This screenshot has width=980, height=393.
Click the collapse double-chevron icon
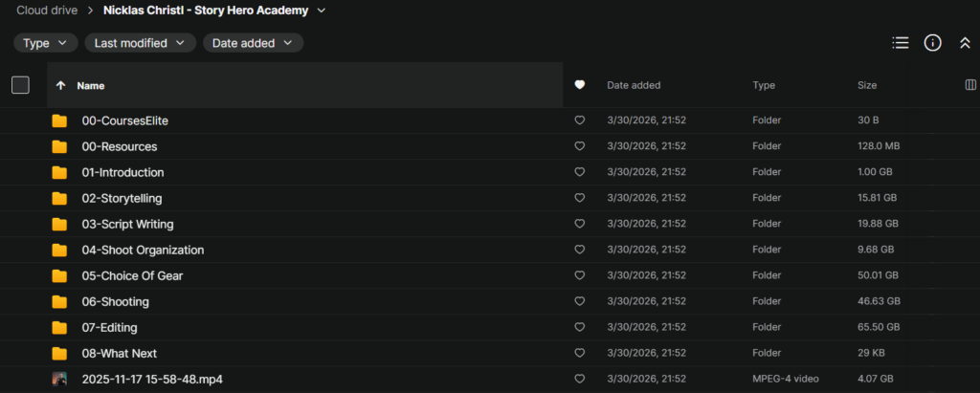[x=965, y=43]
